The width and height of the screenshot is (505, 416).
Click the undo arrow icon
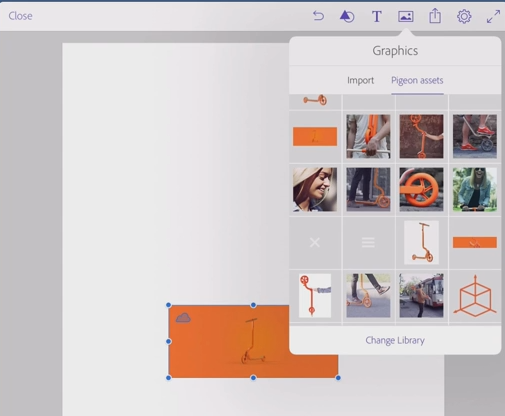318,16
